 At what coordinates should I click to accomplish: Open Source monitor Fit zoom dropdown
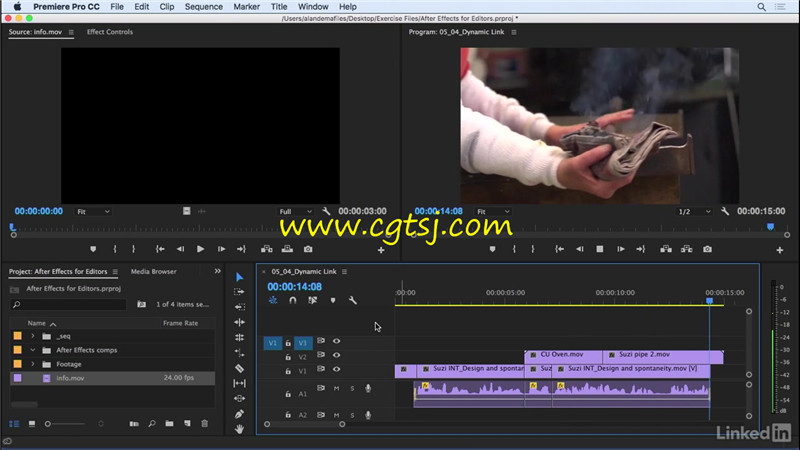tap(93, 212)
